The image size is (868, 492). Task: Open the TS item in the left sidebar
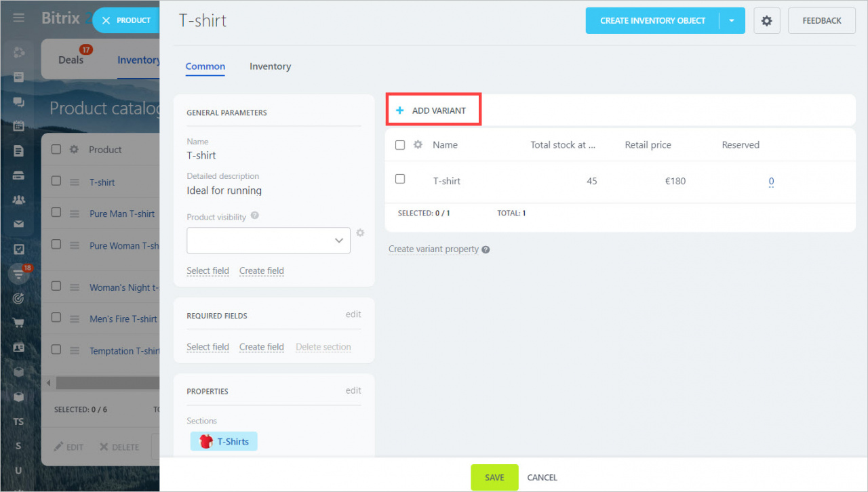click(x=19, y=422)
